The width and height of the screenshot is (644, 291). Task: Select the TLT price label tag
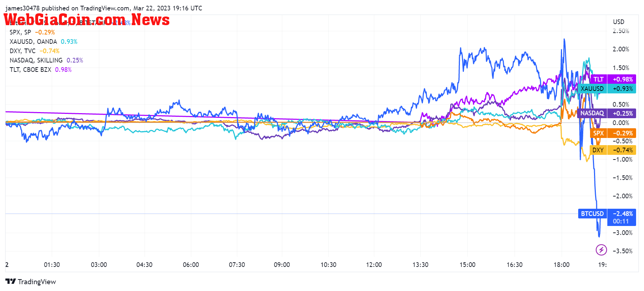tap(598, 79)
